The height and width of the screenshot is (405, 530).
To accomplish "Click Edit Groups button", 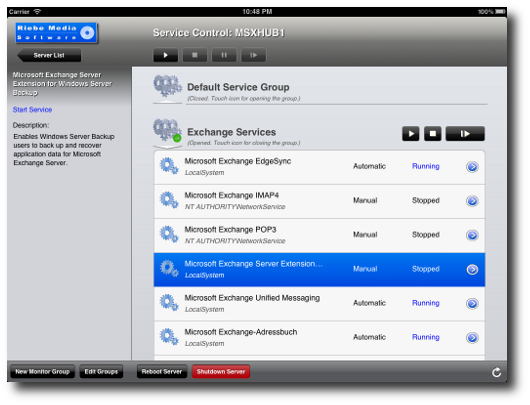I will click(101, 372).
